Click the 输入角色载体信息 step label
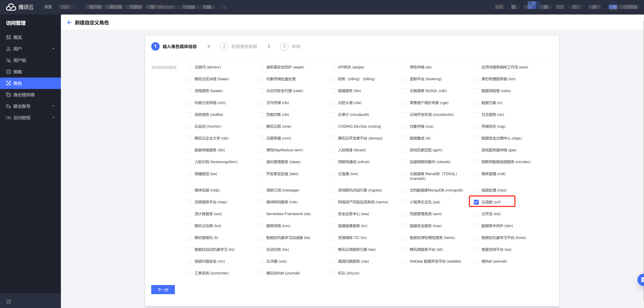The width and height of the screenshot is (644, 308). coord(179,46)
